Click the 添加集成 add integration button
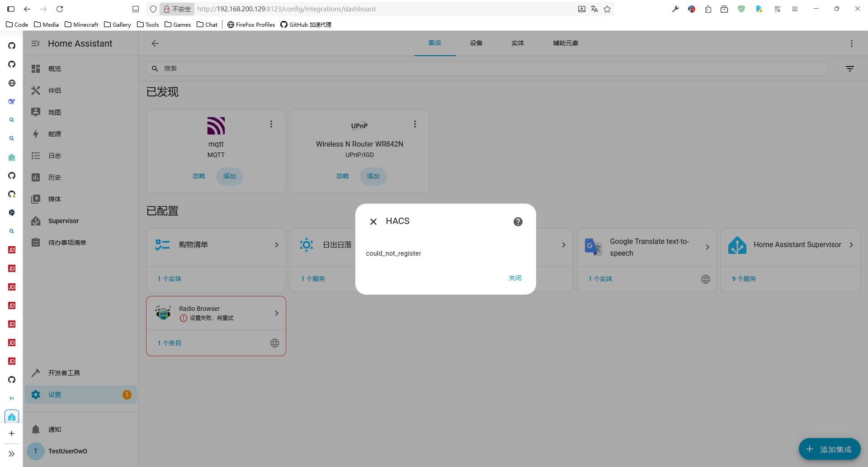868x467 pixels. point(830,449)
